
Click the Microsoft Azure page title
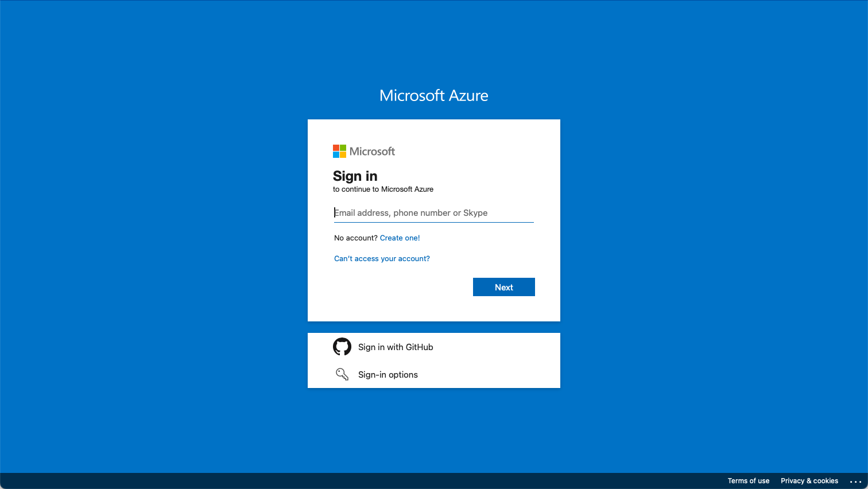click(433, 95)
